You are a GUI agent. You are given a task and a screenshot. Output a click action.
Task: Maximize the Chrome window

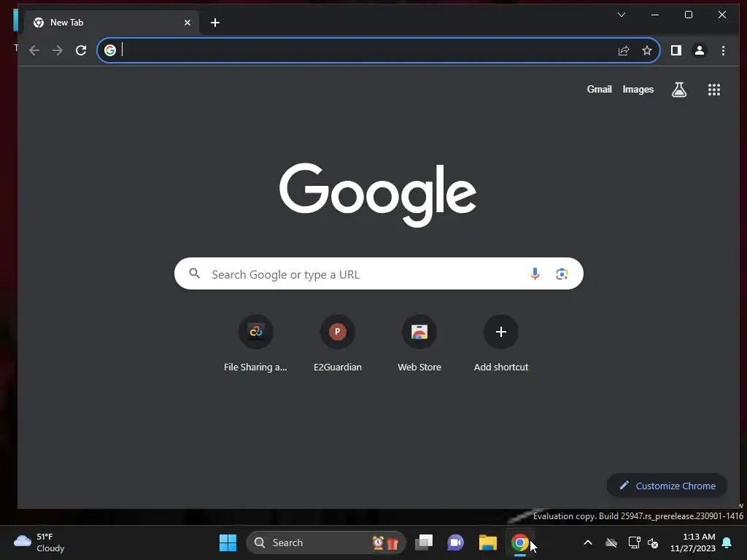click(689, 15)
